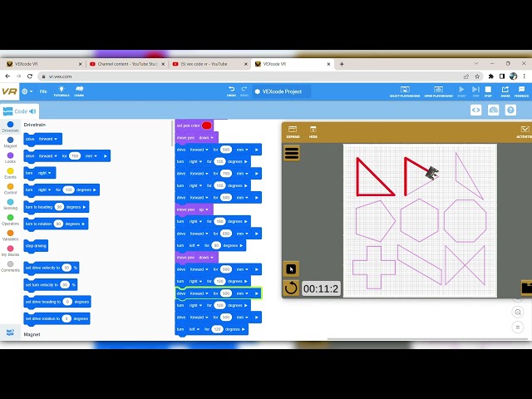Click the Undo arrow icon
Viewport: 532px width, 399px height.
(x=231, y=91)
